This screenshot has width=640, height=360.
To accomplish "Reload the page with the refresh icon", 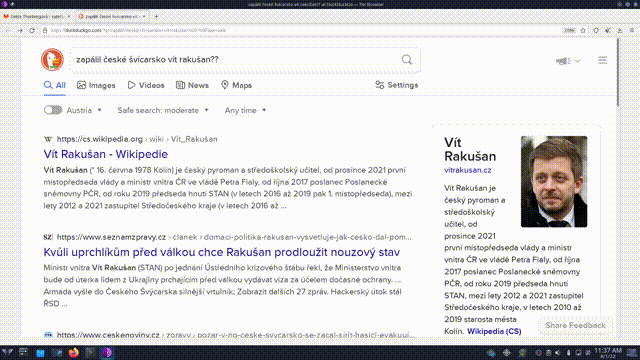I will (32, 31).
